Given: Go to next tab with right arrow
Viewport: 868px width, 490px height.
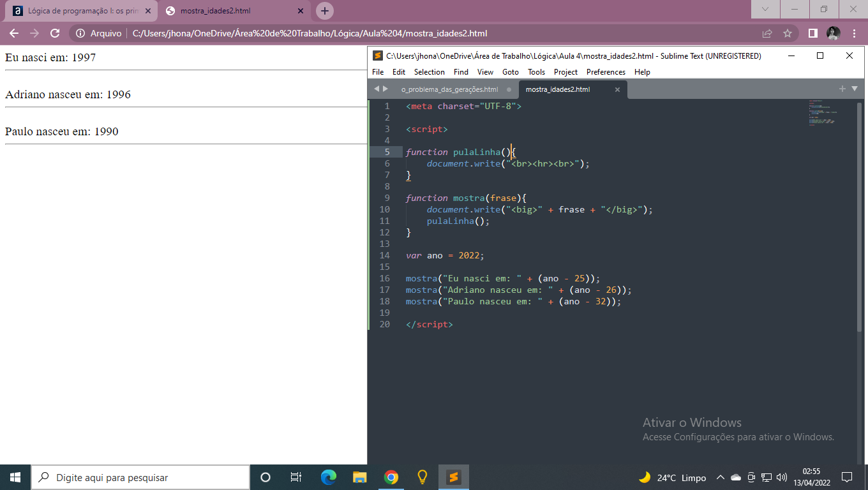Looking at the screenshot, I should 385,89.
